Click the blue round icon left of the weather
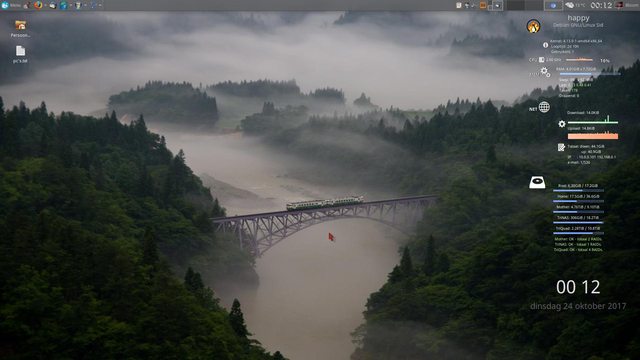640x360 pixels. (x=553, y=5)
